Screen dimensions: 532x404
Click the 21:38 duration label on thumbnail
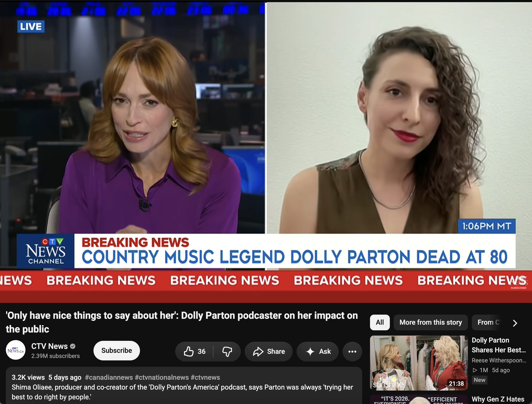[456, 383]
